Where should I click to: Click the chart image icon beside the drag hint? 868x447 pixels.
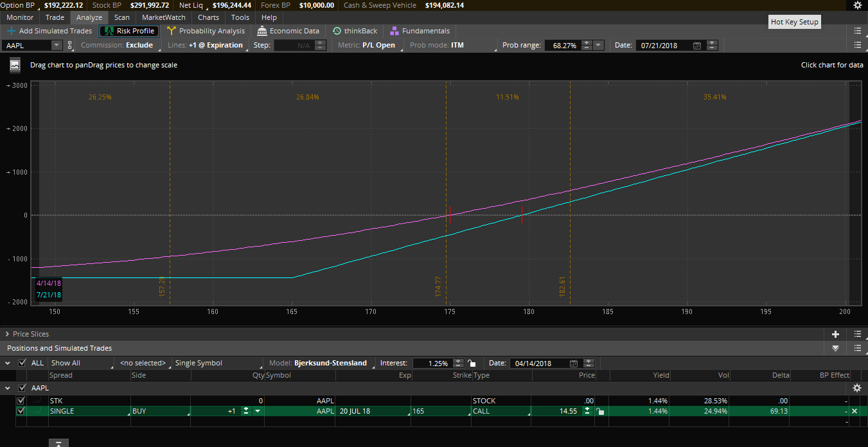click(x=15, y=65)
